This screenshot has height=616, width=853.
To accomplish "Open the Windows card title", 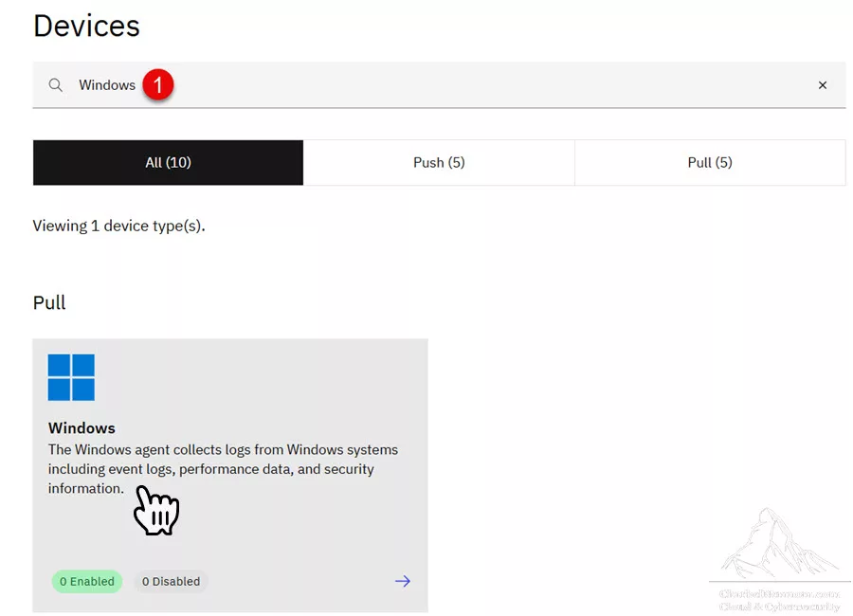I will (x=82, y=428).
